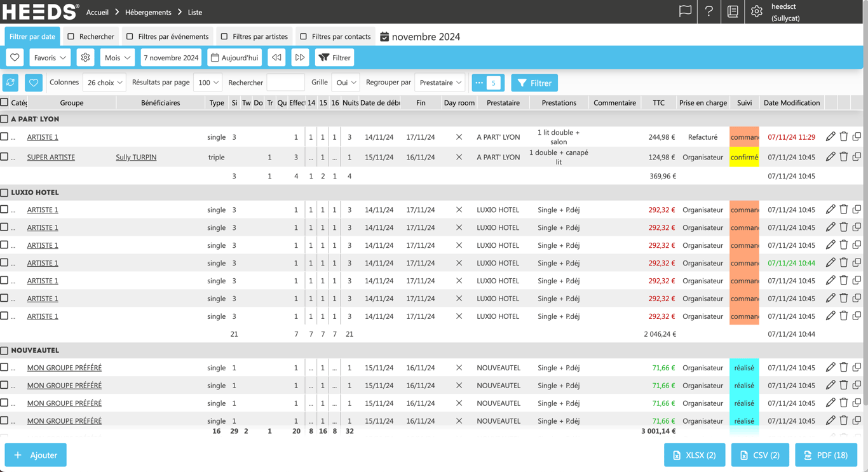Viewport: 868px width, 472px height.
Task: Export with XLSX (2) button
Action: pos(695,455)
